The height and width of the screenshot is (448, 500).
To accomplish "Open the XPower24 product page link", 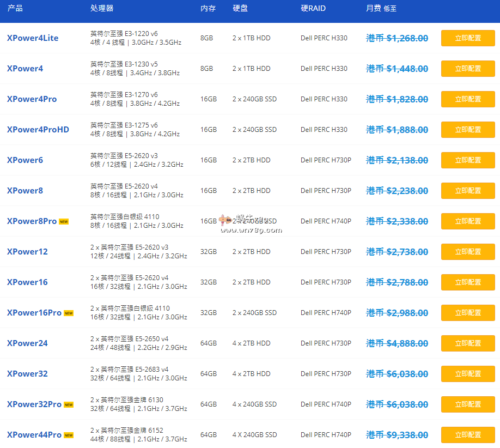I will pos(27,343).
